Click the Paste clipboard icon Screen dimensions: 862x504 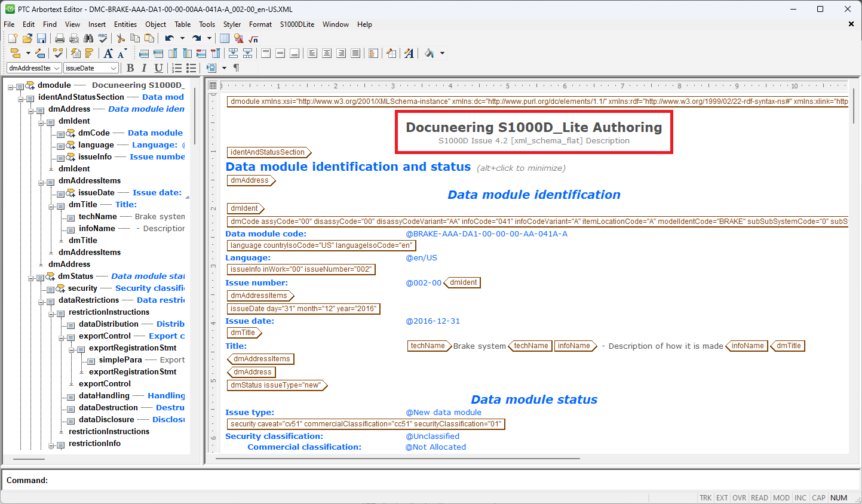coord(149,38)
